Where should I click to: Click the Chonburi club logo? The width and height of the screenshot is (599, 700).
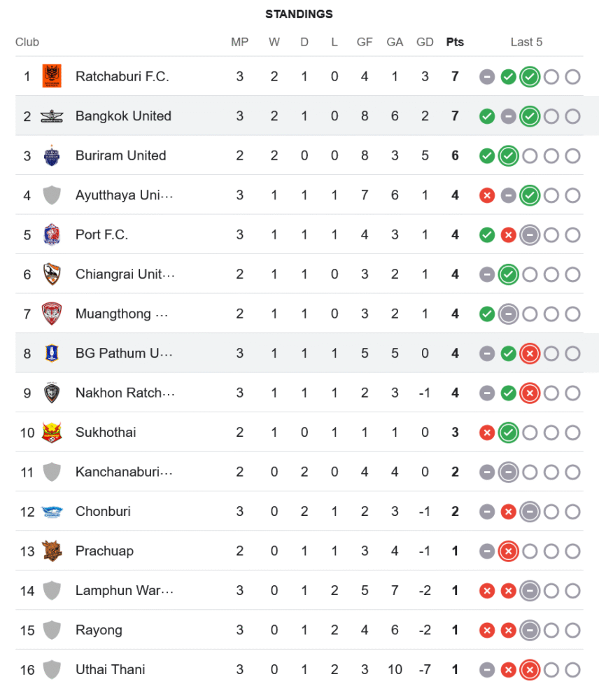click(x=52, y=512)
